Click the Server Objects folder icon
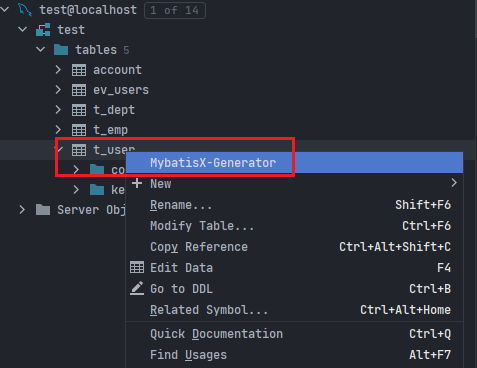Screen dimensions: 477x368 [x=43, y=210]
